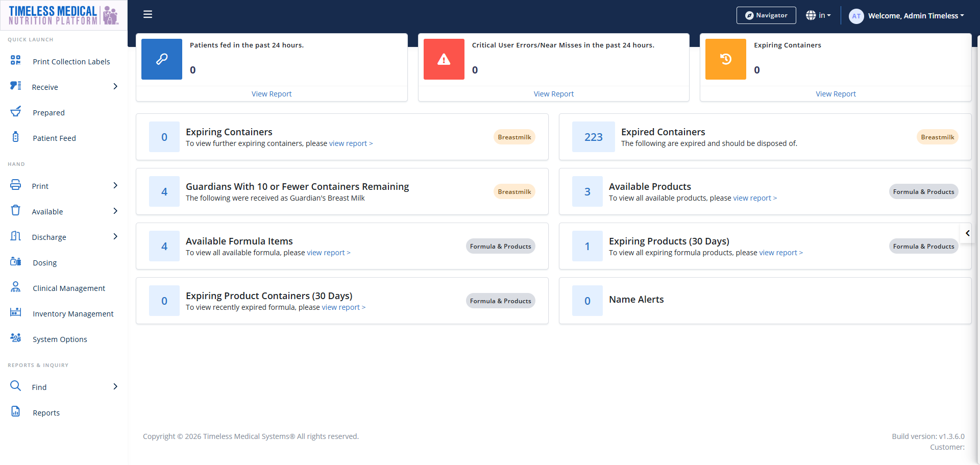Click the Guardians With 10 or Fewer Containers count

pos(164,191)
